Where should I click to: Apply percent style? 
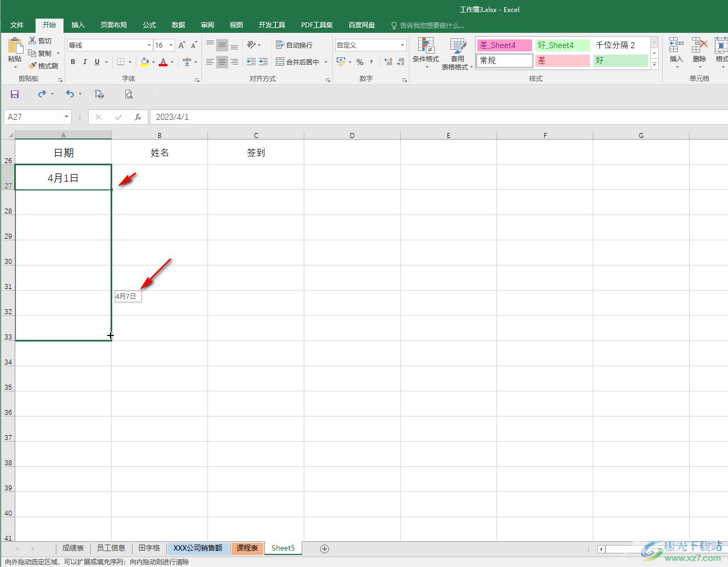[x=360, y=62]
